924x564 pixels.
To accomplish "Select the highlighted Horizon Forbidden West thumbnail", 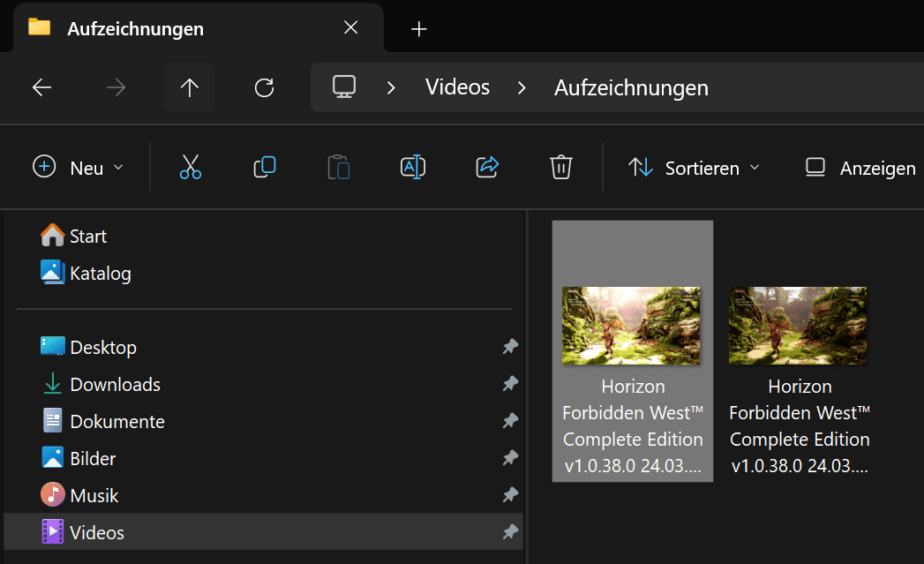I will point(631,326).
